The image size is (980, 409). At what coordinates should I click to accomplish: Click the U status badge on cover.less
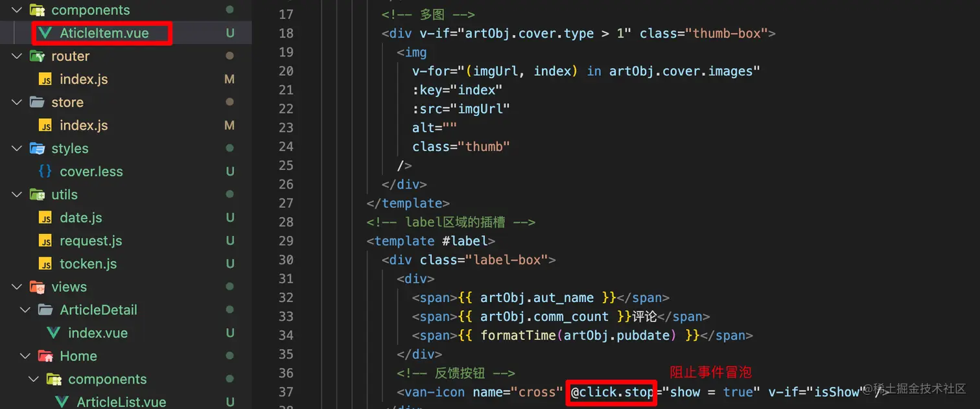click(x=229, y=171)
